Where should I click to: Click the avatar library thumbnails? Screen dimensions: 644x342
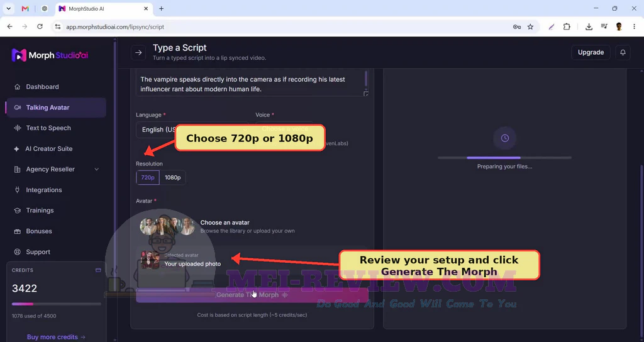click(x=167, y=226)
